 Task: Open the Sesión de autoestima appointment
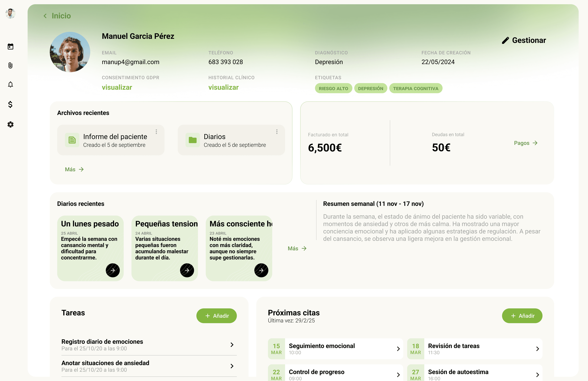click(475, 373)
